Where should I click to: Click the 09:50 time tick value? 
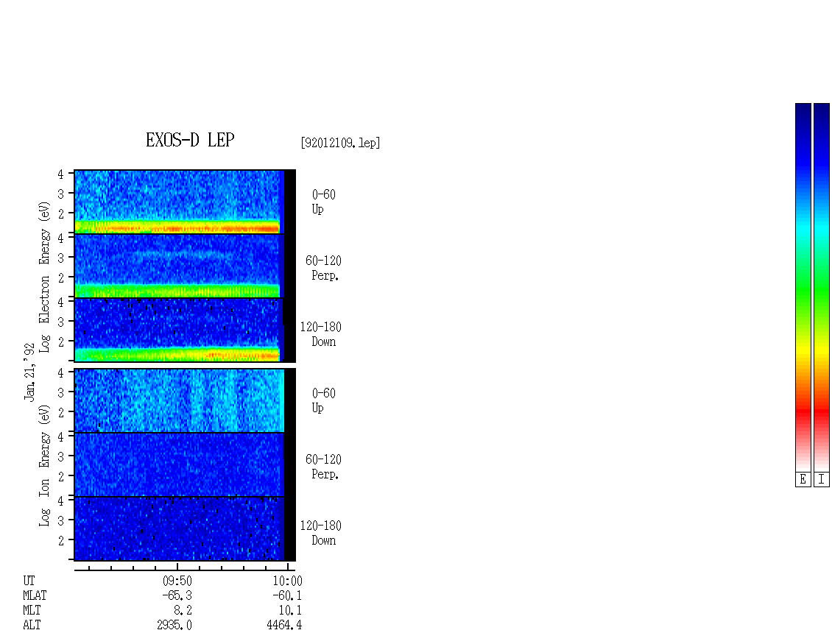coord(177,581)
